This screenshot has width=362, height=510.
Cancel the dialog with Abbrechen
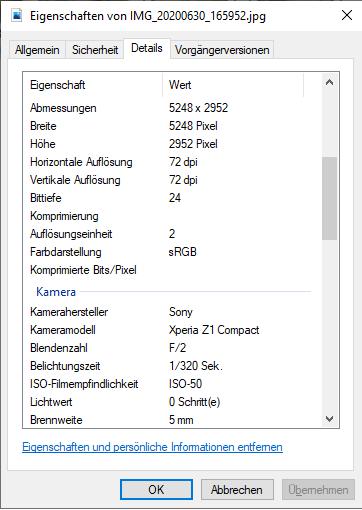click(237, 490)
